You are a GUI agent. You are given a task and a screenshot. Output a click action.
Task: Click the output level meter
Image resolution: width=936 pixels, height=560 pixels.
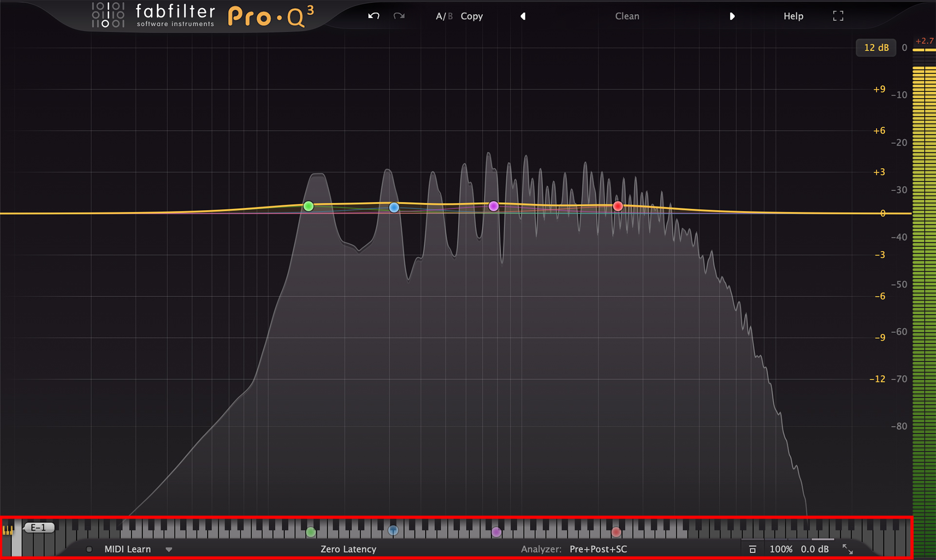(924, 302)
